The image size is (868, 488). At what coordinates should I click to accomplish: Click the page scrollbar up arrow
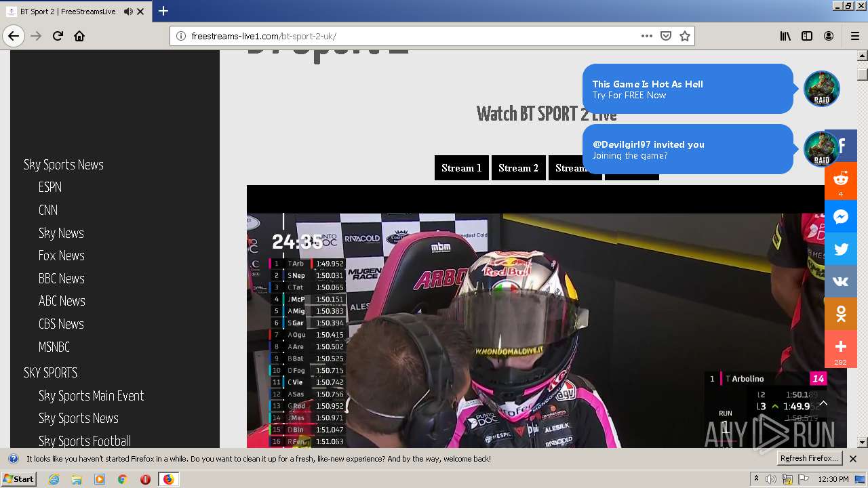(863, 56)
